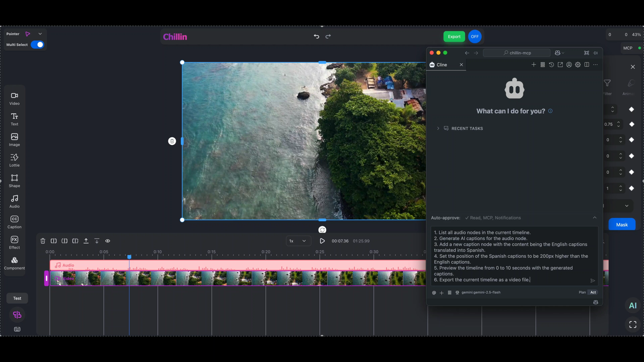Click the Export button
Viewport: 644px width, 362px height.
454,37
